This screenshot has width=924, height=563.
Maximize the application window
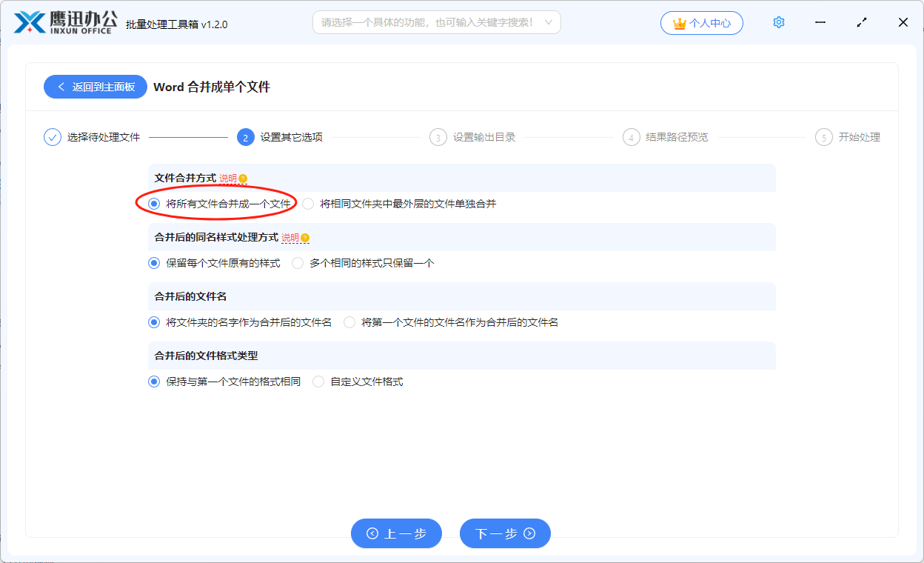click(862, 22)
